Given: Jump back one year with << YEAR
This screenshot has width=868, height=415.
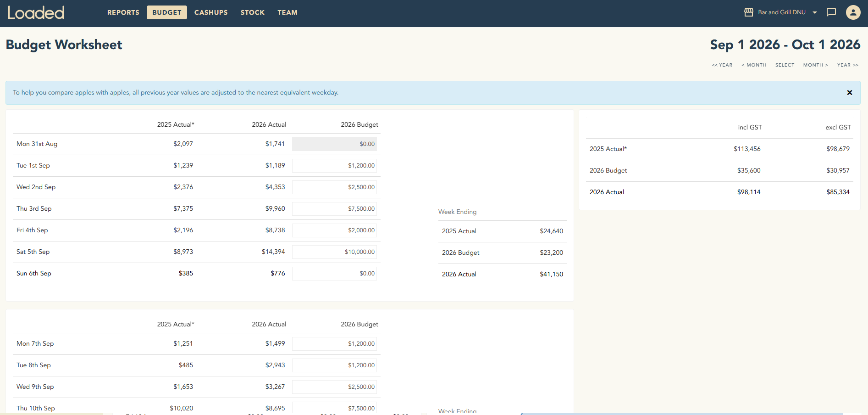Looking at the screenshot, I should point(722,65).
